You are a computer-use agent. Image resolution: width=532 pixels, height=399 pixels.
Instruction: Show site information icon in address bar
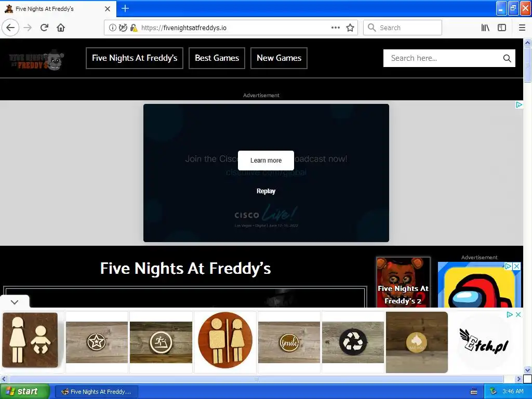[112, 28]
